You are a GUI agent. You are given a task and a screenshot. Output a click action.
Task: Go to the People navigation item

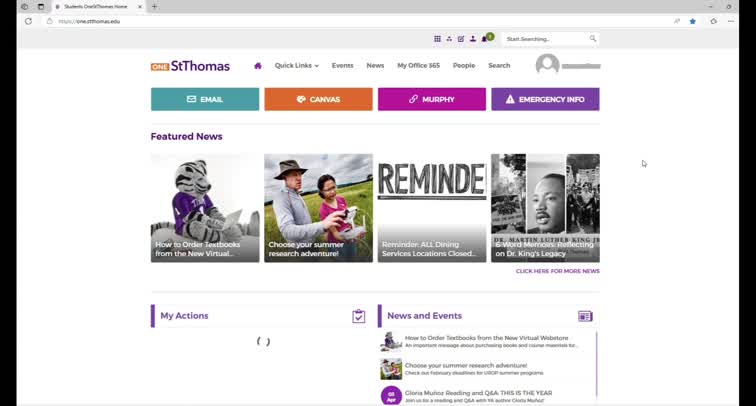pyautogui.click(x=464, y=66)
